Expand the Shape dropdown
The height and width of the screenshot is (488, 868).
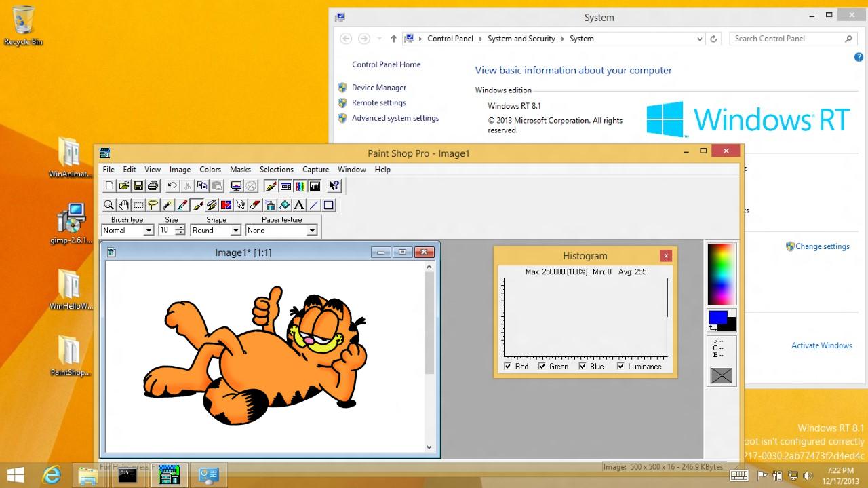tap(235, 231)
